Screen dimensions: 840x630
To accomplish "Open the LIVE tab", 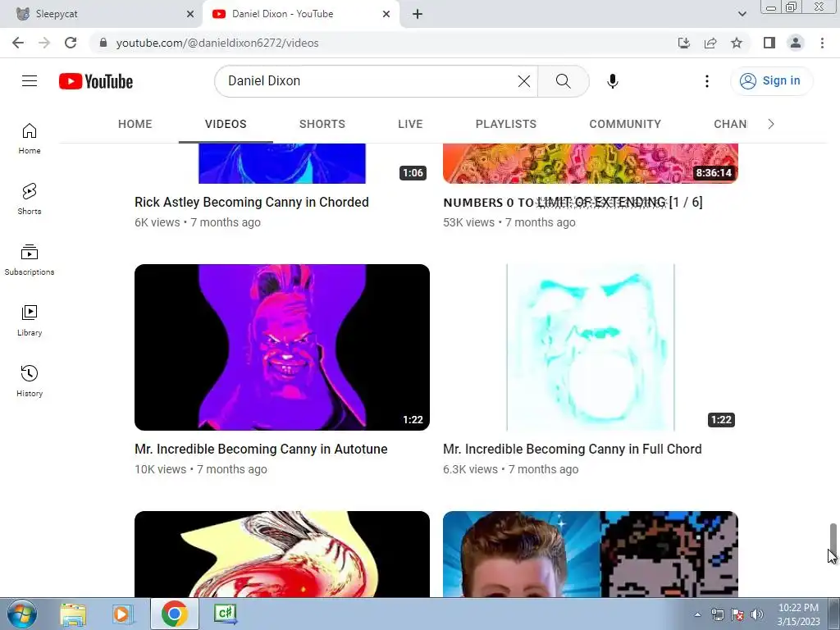I will (410, 125).
